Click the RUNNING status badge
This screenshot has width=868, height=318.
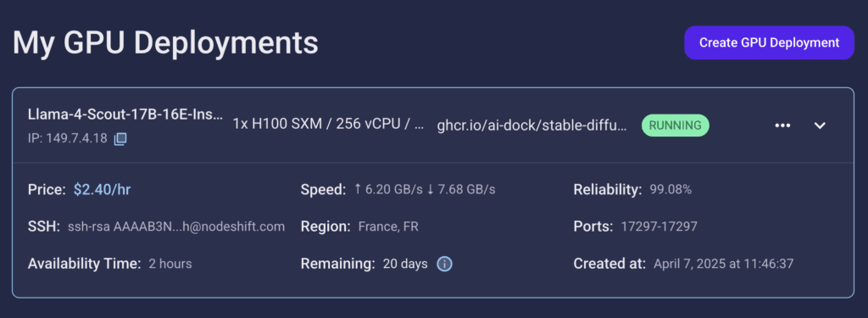click(x=675, y=126)
